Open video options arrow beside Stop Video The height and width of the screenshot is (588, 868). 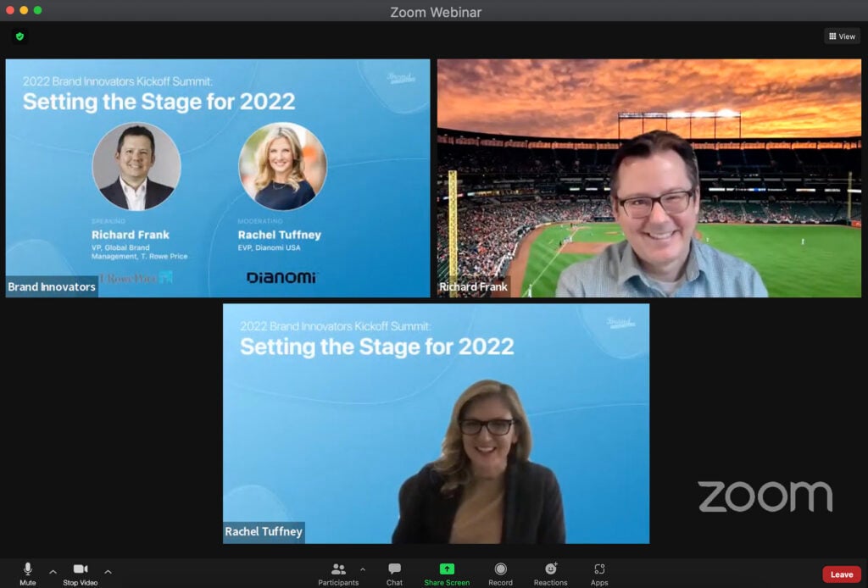(108, 571)
